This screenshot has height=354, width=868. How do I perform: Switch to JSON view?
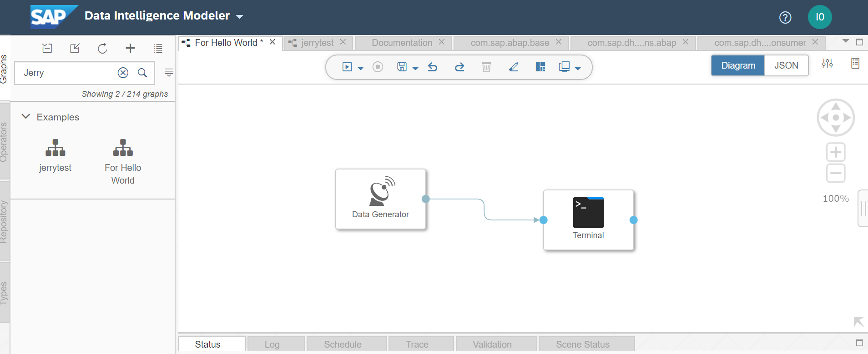(x=786, y=65)
